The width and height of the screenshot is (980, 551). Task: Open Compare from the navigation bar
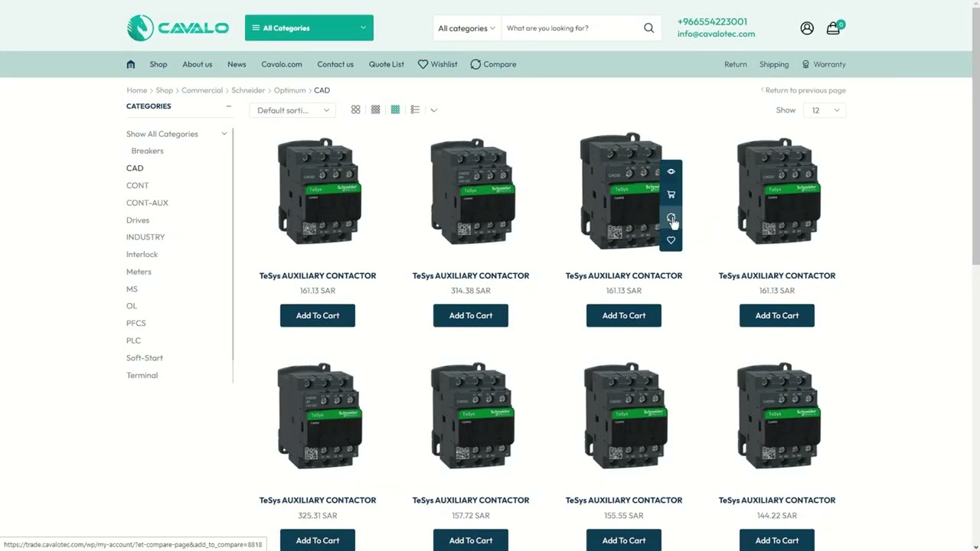[493, 64]
